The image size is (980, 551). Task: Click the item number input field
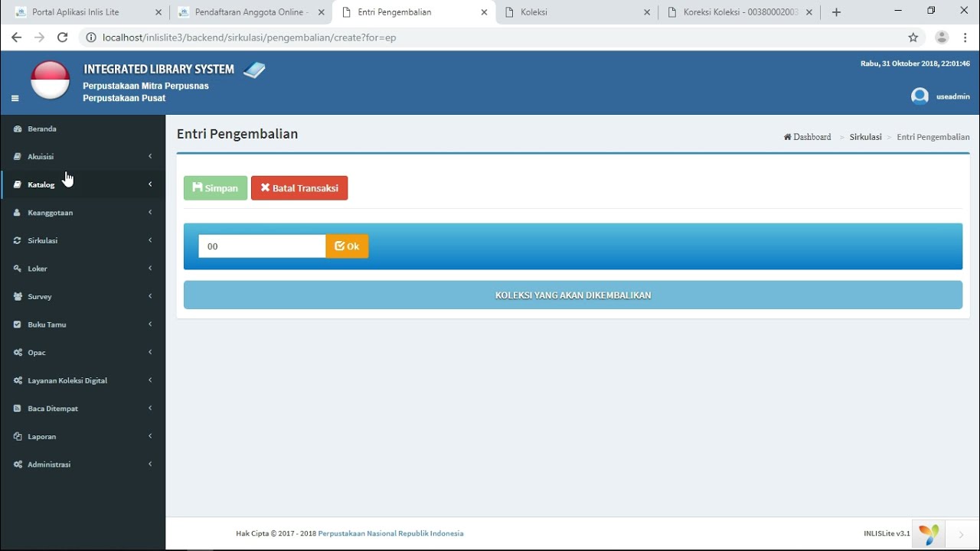tap(262, 246)
